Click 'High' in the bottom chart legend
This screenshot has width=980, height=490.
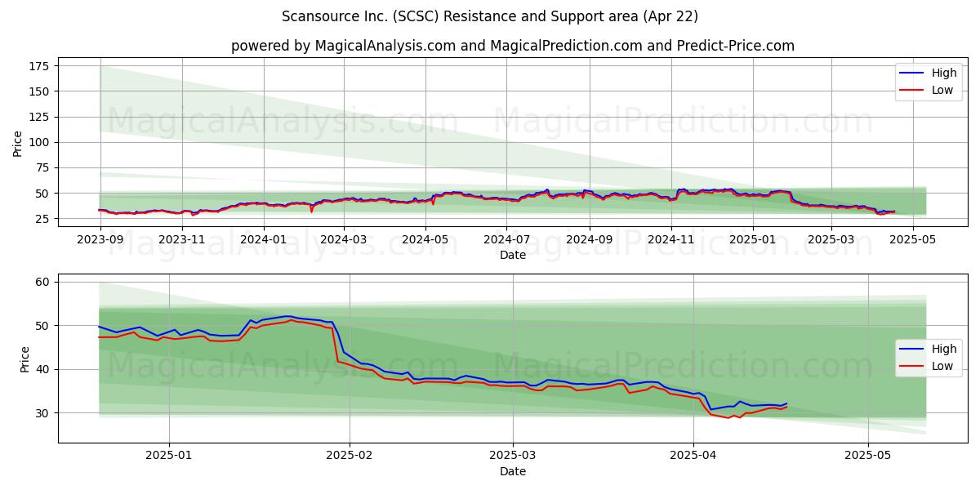[x=944, y=349]
